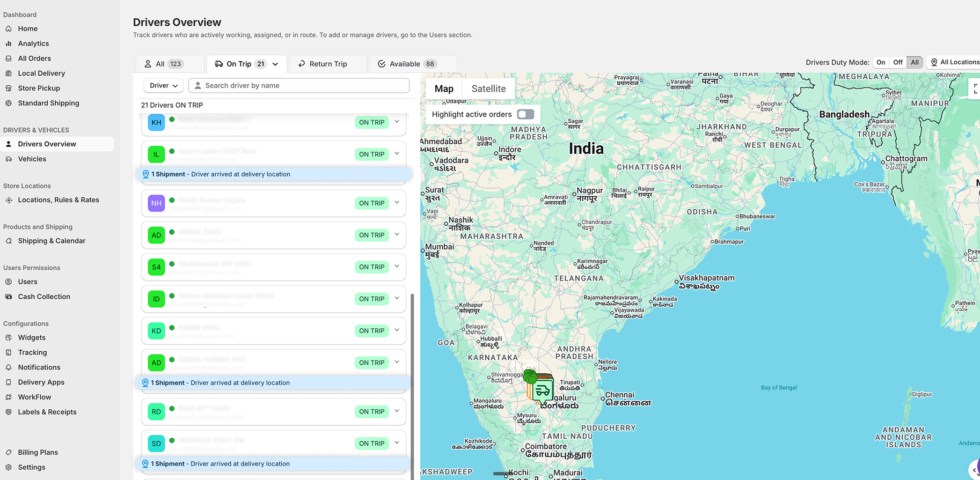Open the On Trip tab dropdown arrow

[275, 64]
